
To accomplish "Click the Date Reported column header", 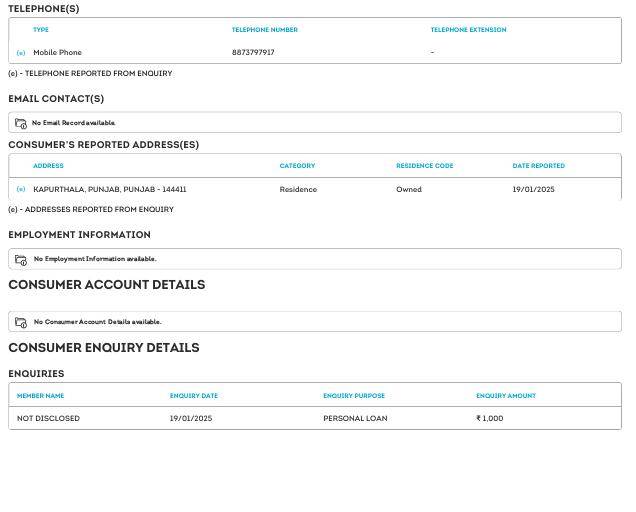I will [x=538, y=166].
